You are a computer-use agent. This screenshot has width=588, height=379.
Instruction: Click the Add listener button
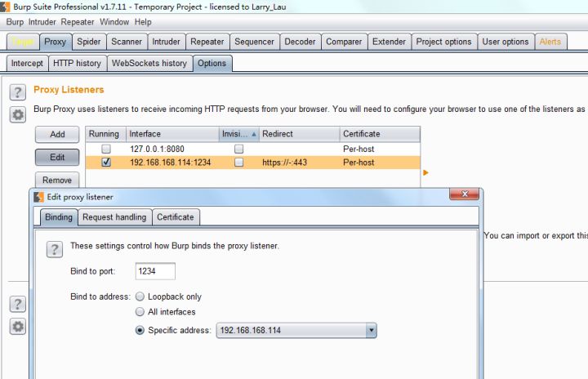pyautogui.click(x=57, y=134)
